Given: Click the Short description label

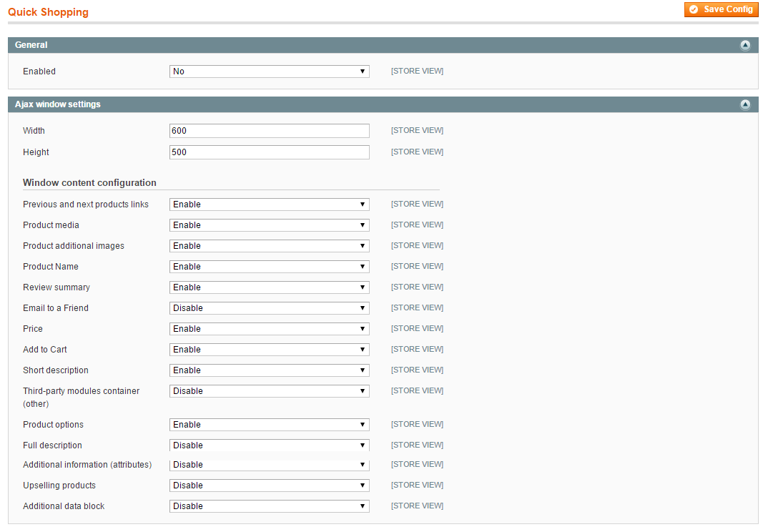Looking at the screenshot, I should pyautogui.click(x=56, y=370).
